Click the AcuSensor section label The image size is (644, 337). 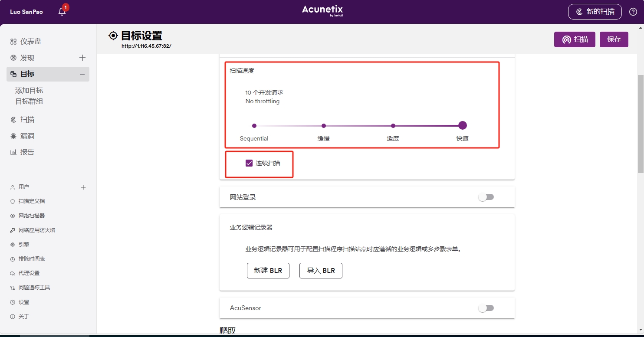(x=246, y=308)
